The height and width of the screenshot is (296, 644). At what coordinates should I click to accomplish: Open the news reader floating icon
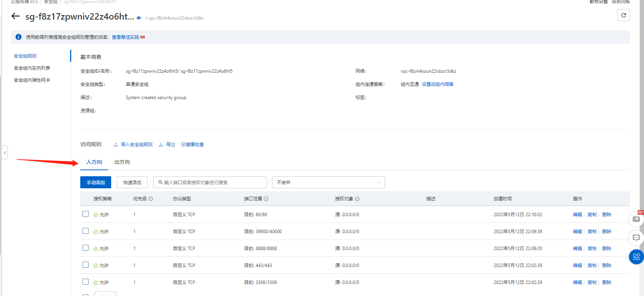636,219
